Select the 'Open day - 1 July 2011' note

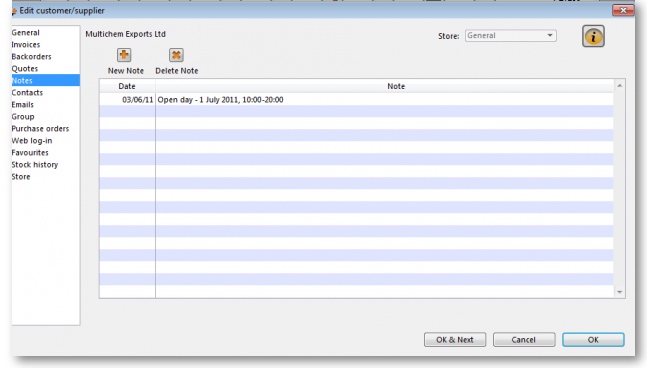pyautogui.click(x=220, y=99)
